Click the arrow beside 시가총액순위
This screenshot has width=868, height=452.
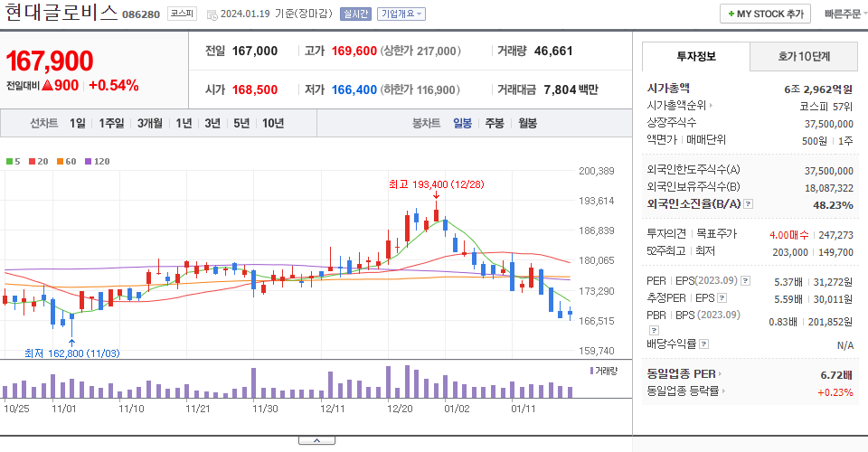[711, 105]
